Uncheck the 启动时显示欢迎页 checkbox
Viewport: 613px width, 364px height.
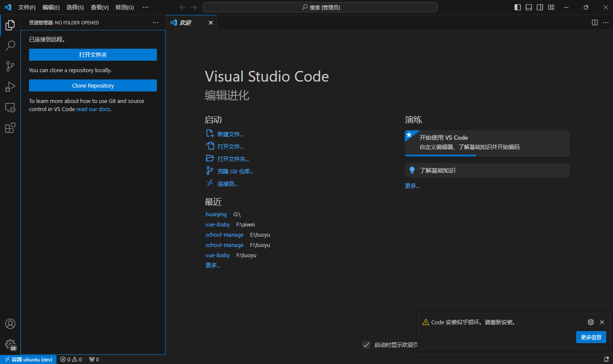(x=366, y=345)
